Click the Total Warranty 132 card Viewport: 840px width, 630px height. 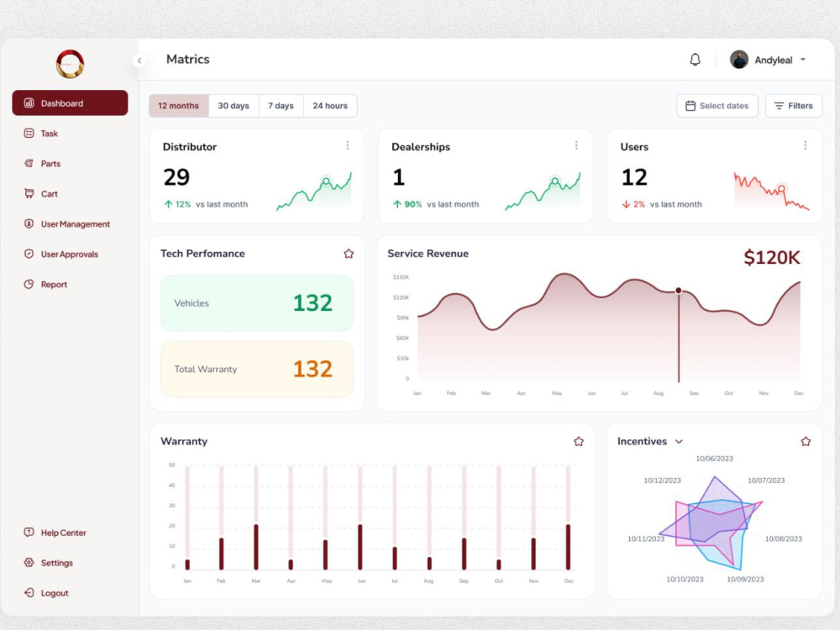point(257,369)
